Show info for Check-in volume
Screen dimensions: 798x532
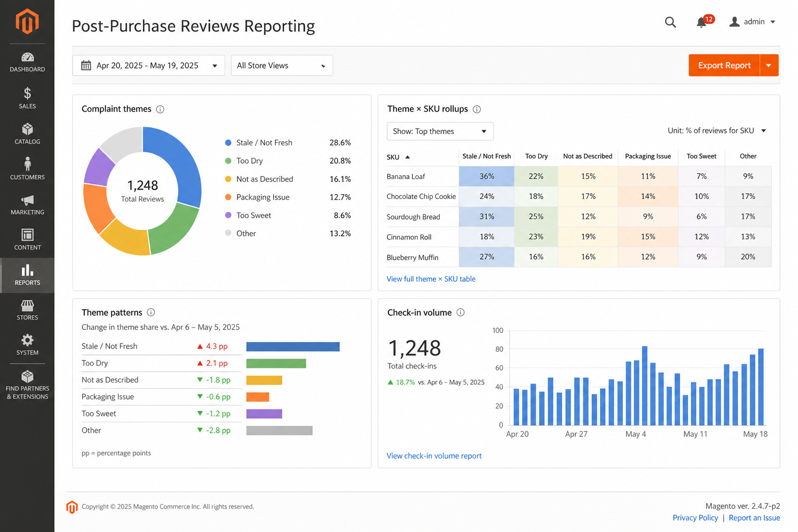[460, 312]
